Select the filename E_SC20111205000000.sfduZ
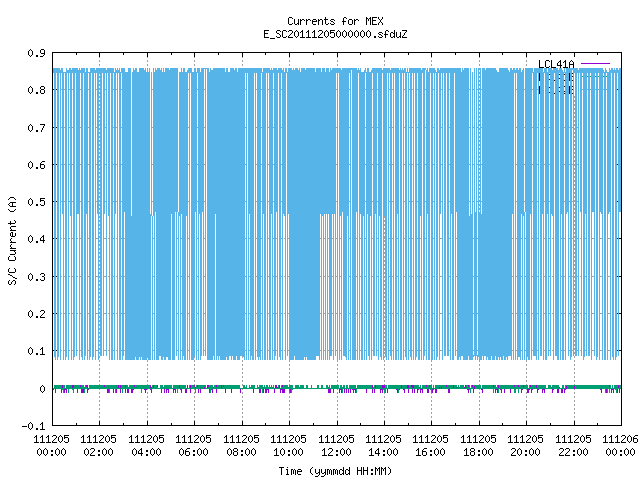 pyautogui.click(x=335, y=34)
